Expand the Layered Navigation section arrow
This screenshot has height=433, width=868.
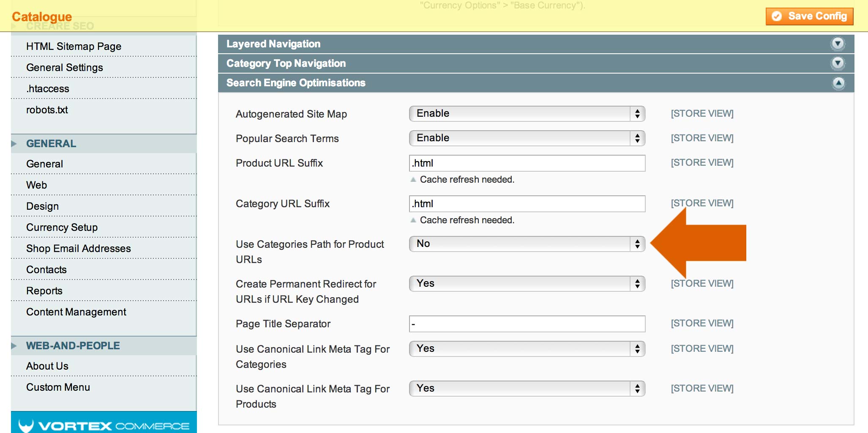(x=838, y=44)
